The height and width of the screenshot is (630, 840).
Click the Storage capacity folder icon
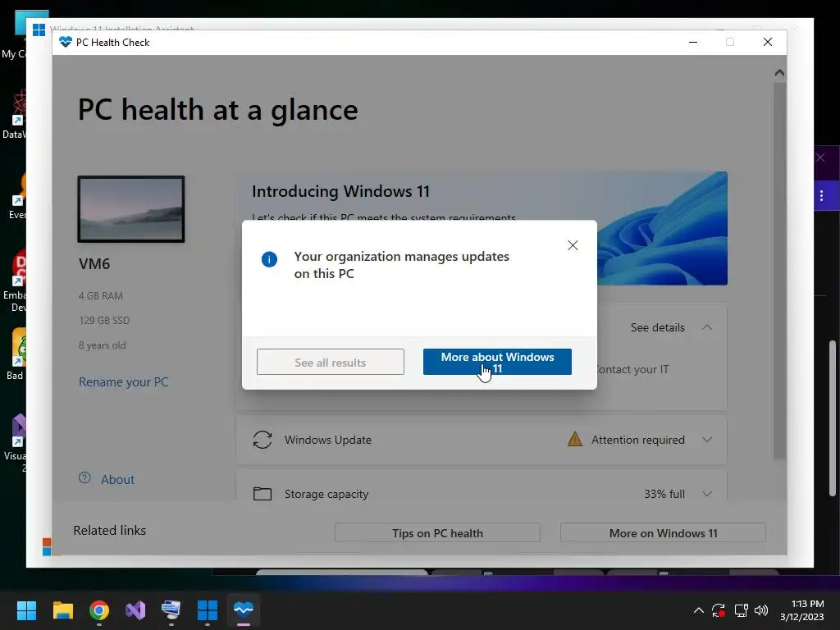[x=262, y=493]
